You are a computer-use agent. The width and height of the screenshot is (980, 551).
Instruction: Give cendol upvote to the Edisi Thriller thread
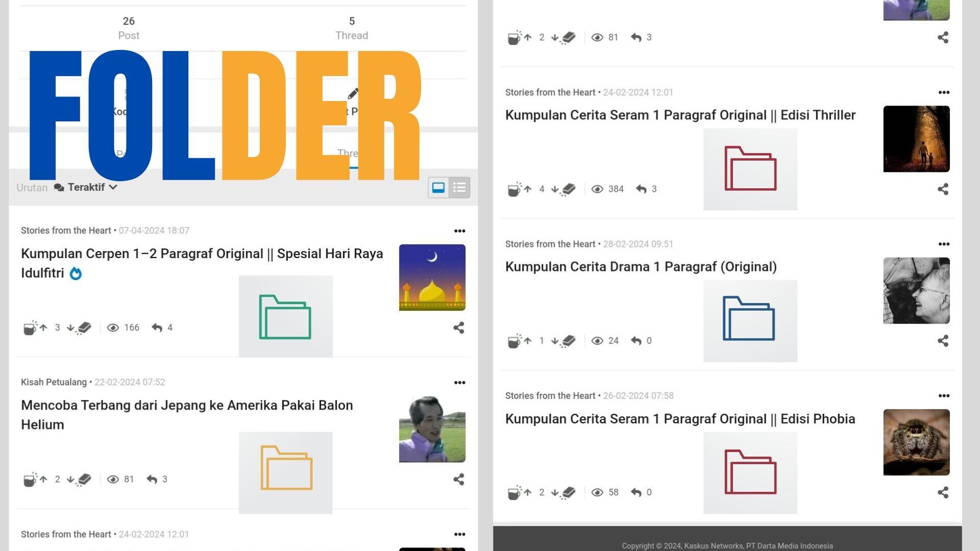[x=520, y=189]
